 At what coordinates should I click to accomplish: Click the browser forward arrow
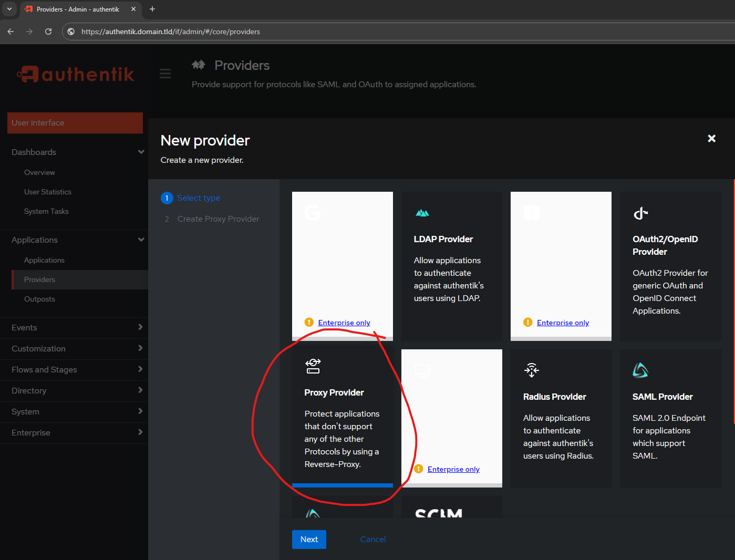(29, 32)
